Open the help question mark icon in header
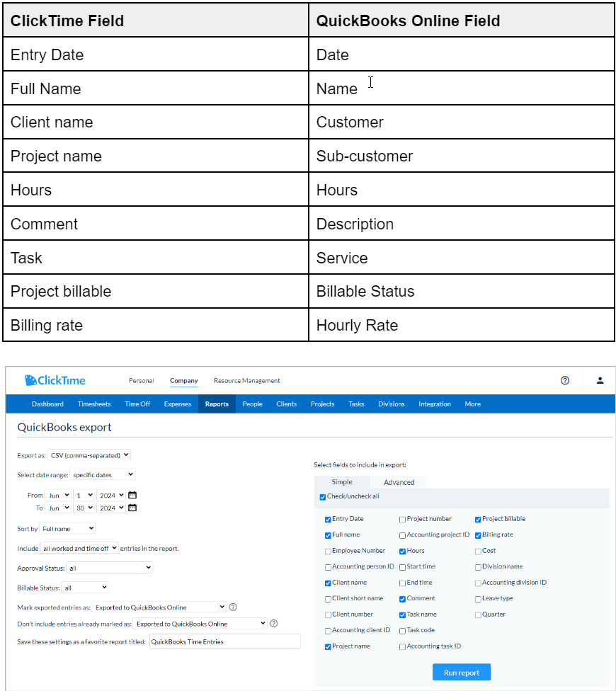The image size is (616, 691). point(564,380)
